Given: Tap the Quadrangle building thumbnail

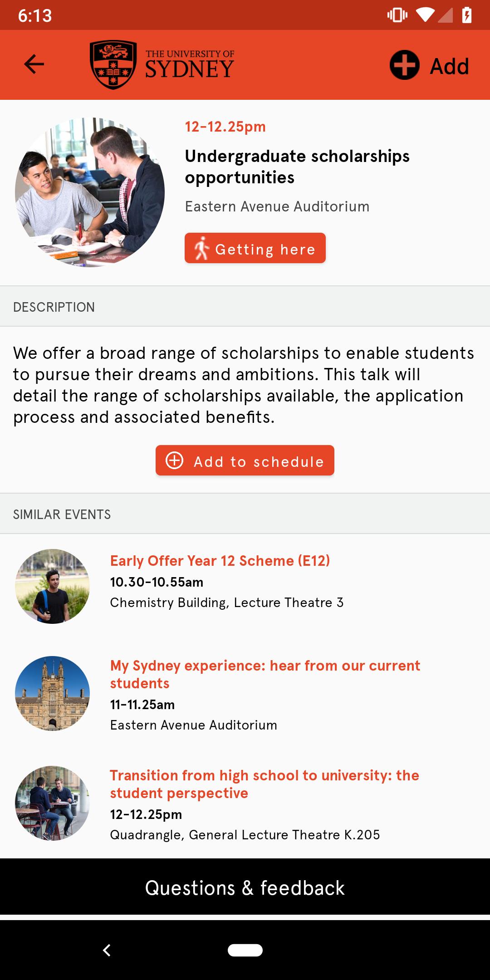Looking at the screenshot, I should [52, 693].
